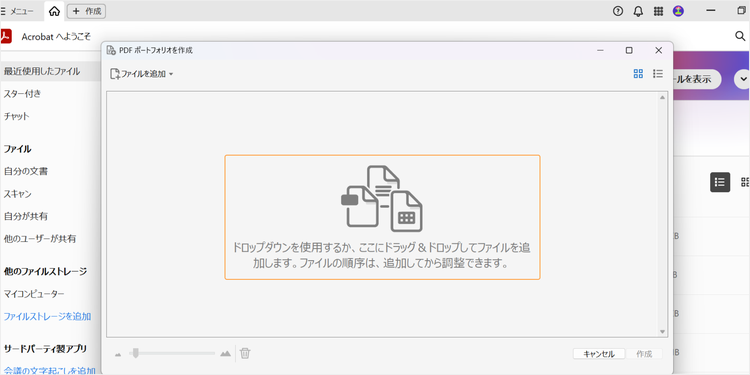Select grid view in Acrobat home
This screenshot has width=750, height=375.
[745, 182]
